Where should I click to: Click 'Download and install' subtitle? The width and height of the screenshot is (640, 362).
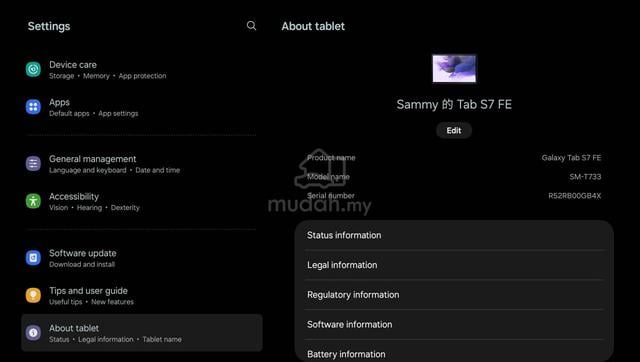pyautogui.click(x=82, y=264)
